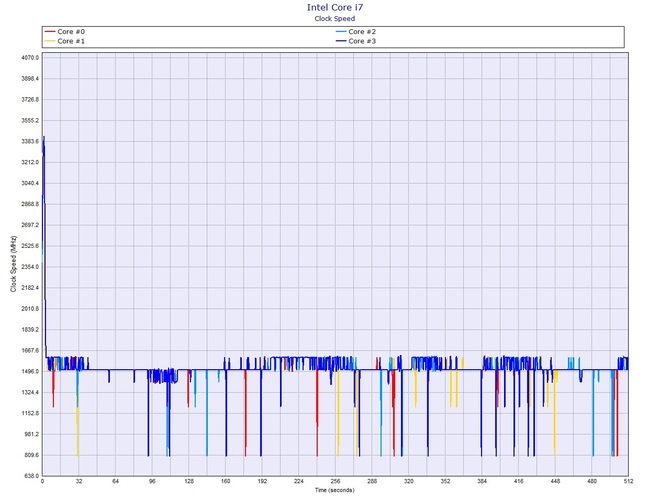Click the 1839.2 y-axis value
This screenshot has height=502, width=670.
tap(30, 330)
